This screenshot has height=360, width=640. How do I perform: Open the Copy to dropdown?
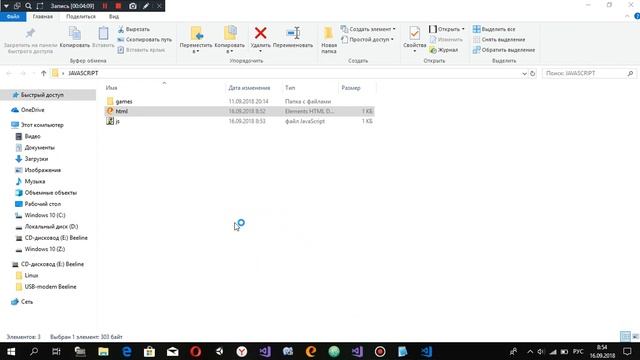229,40
